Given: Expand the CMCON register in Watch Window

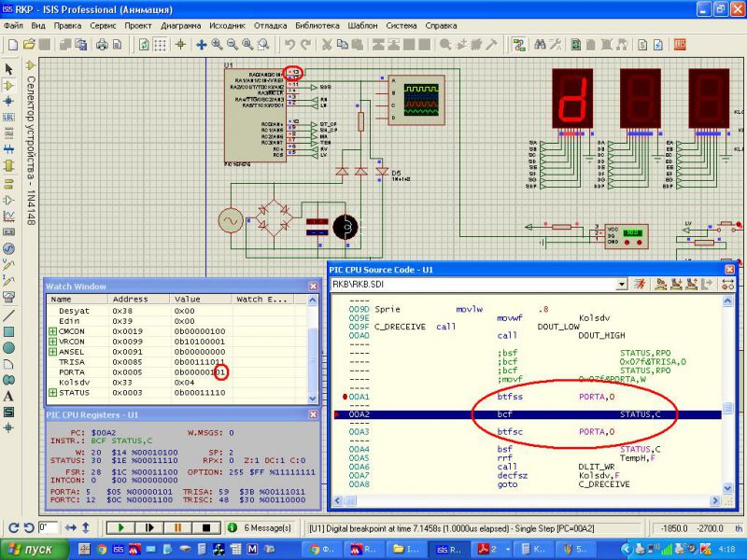Looking at the screenshot, I should pyautogui.click(x=52, y=330).
